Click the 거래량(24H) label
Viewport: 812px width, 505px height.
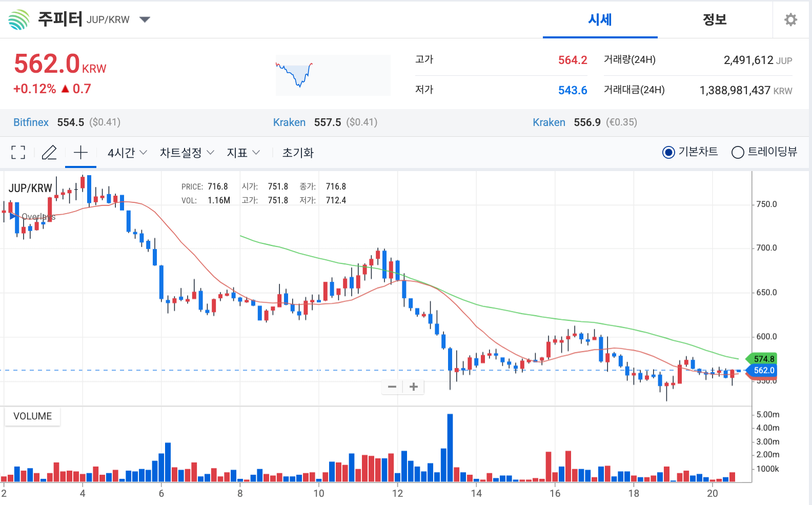(630, 59)
